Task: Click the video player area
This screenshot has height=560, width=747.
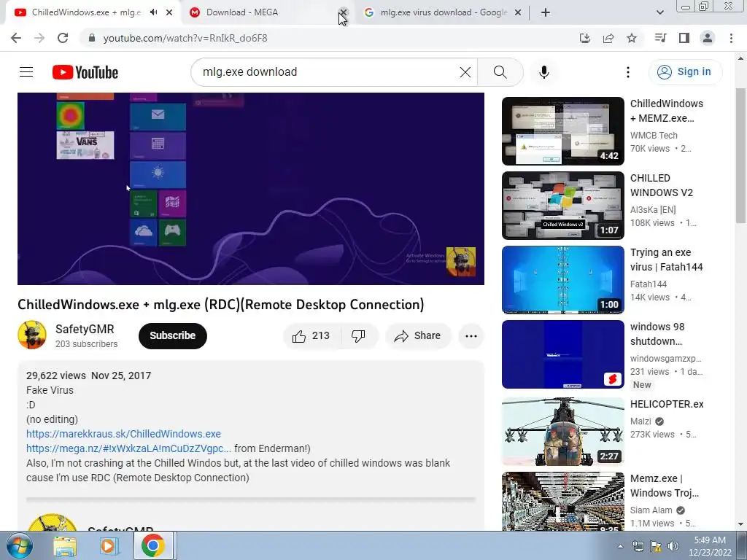Action: (251, 189)
